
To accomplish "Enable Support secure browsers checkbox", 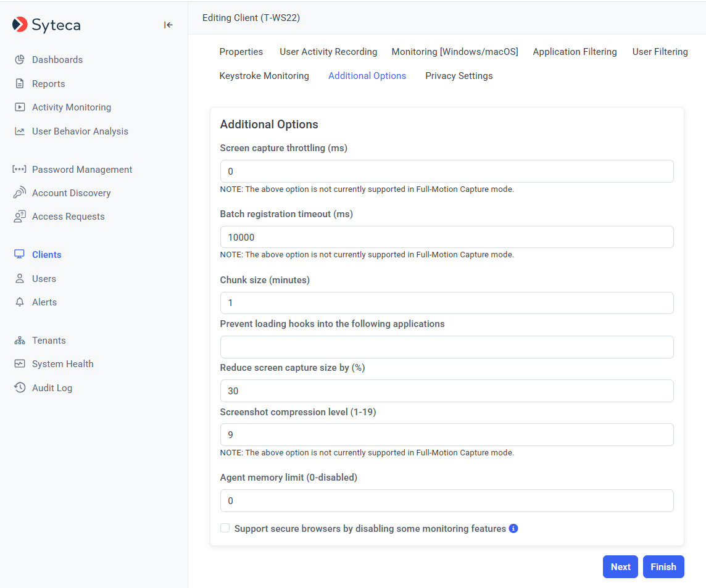I will tap(225, 528).
